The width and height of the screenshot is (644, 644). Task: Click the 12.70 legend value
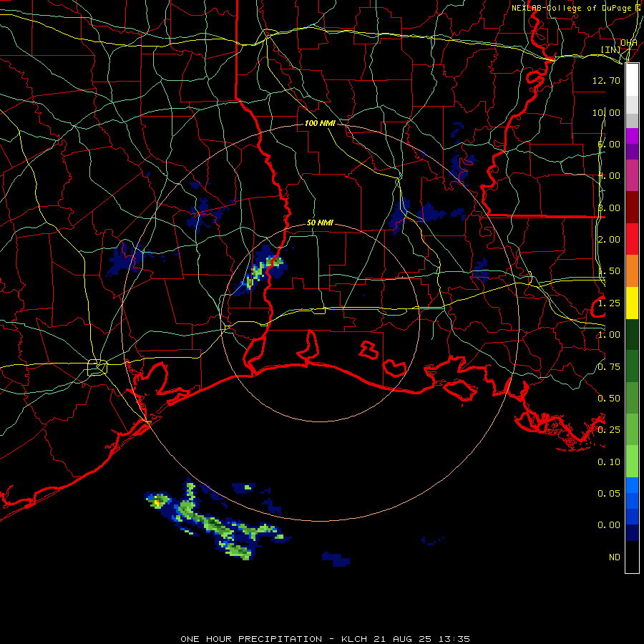(x=606, y=80)
